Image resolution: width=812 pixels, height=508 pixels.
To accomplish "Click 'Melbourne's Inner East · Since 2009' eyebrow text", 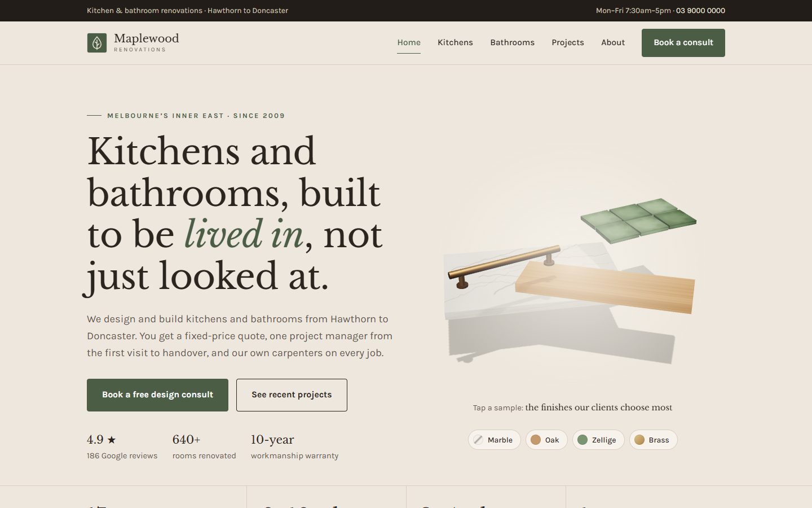I will pyautogui.click(x=196, y=116).
